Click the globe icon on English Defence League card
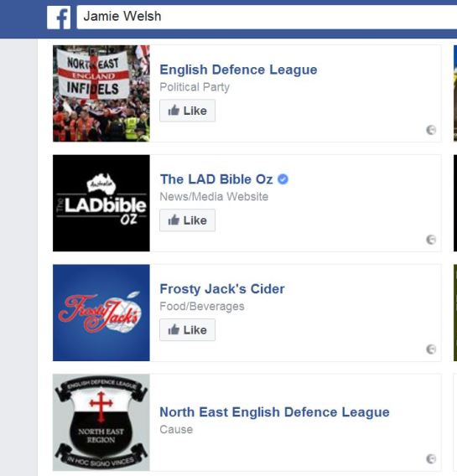Viewport: 457px width, 476px height. coord(431,130)
